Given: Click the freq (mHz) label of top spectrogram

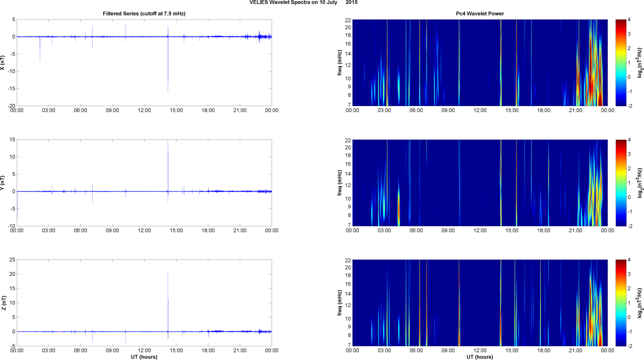Looking at the screenshot, I should click(x=340, y=63).
